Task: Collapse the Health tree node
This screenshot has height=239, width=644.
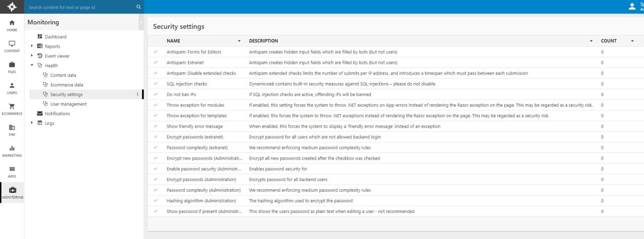Action: (x=32, y=65)
